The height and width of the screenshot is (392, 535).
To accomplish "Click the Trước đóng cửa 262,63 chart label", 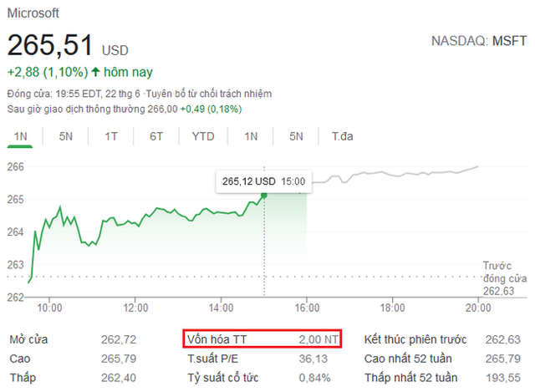I will click(x=503, y=278).
